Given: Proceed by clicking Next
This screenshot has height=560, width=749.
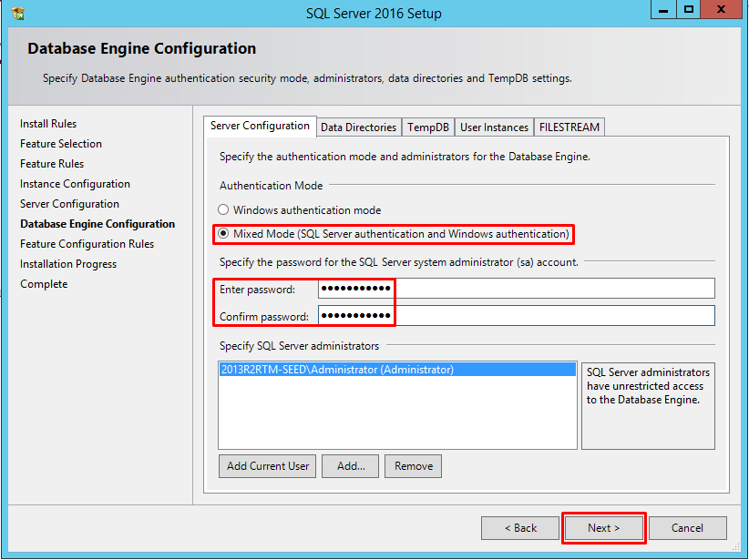Looking at the screenshot, I should (x=603, y=528).
